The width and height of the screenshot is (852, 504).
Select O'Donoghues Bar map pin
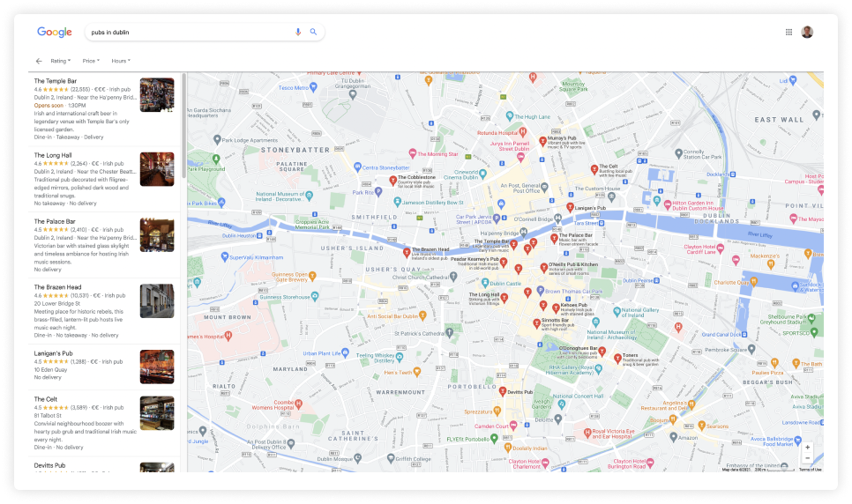[x=602, y=352]
